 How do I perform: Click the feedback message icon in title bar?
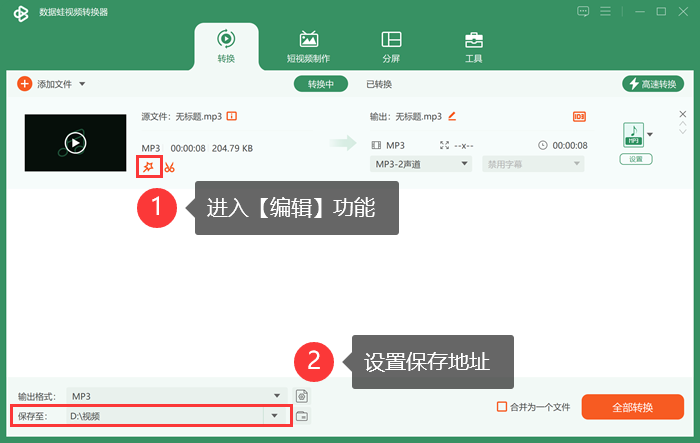point(583,11)
